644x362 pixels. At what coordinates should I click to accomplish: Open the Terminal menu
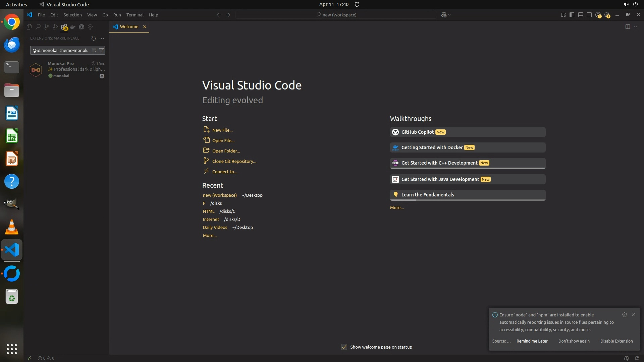pyautogui.click(x=135, y=15)
